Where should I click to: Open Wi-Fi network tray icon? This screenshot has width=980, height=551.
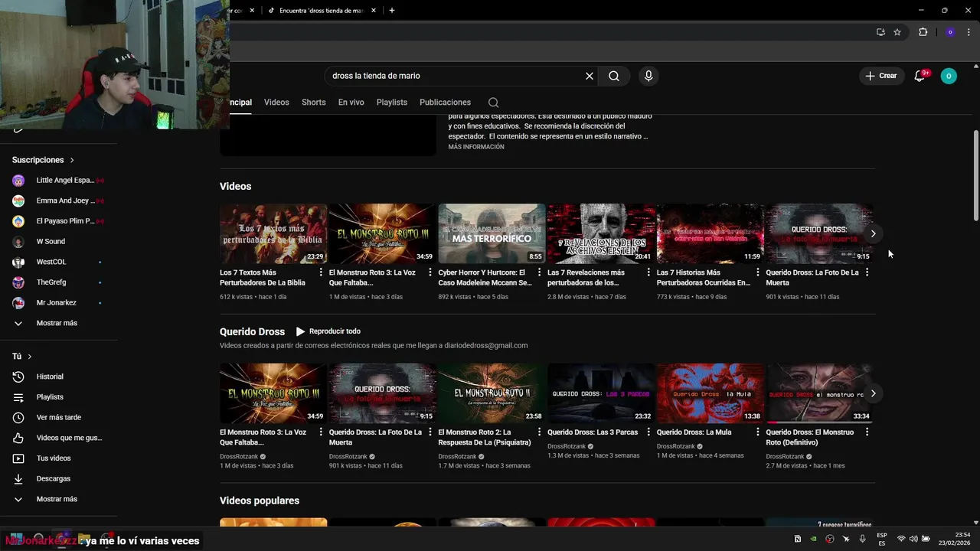[901, 539]
